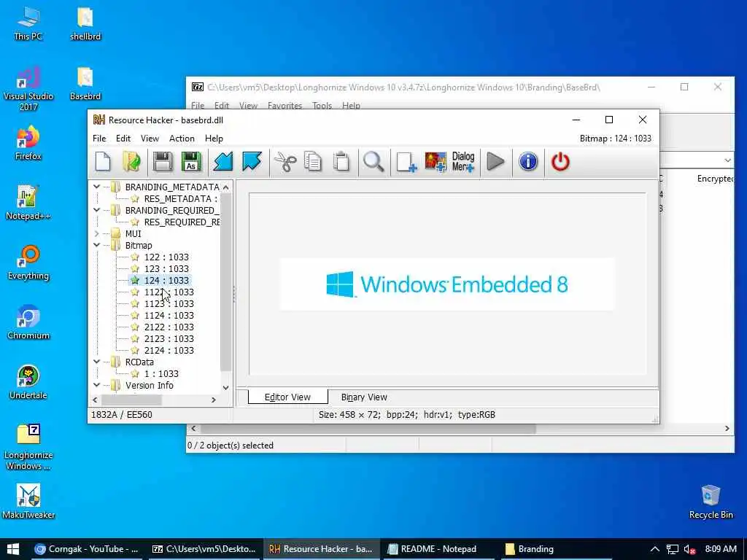Open the This PC desktop icon
Image resolution: width=747 pixels, height=560 pixels.
pyautogui.click(x=28, y=23)
